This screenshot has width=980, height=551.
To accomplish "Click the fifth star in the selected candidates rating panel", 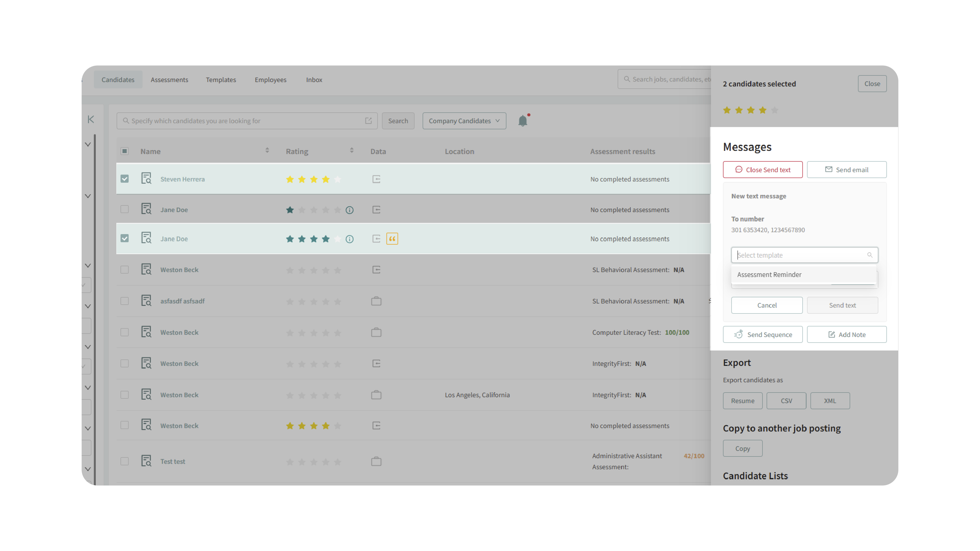I will click(774, 110).
